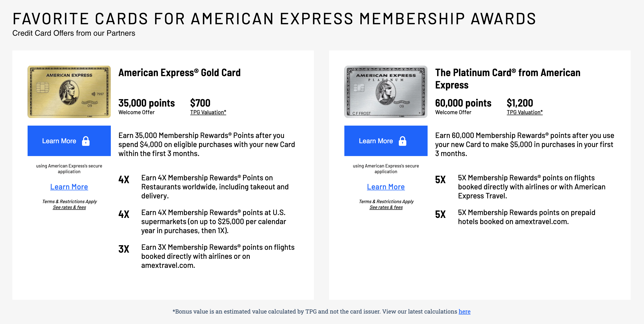Open See rates & fees for Gold Card
This screenshot has width=644, height=324.
(x=69, y=207)
